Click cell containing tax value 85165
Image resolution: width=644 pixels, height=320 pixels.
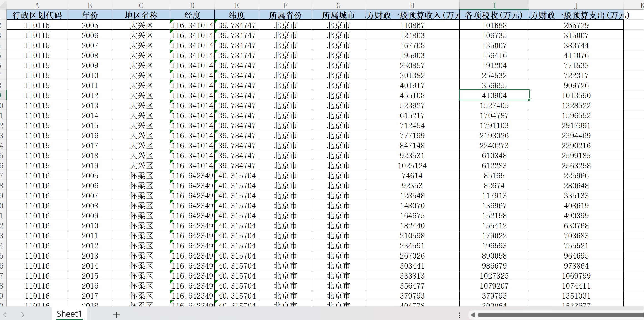point(494,176)
